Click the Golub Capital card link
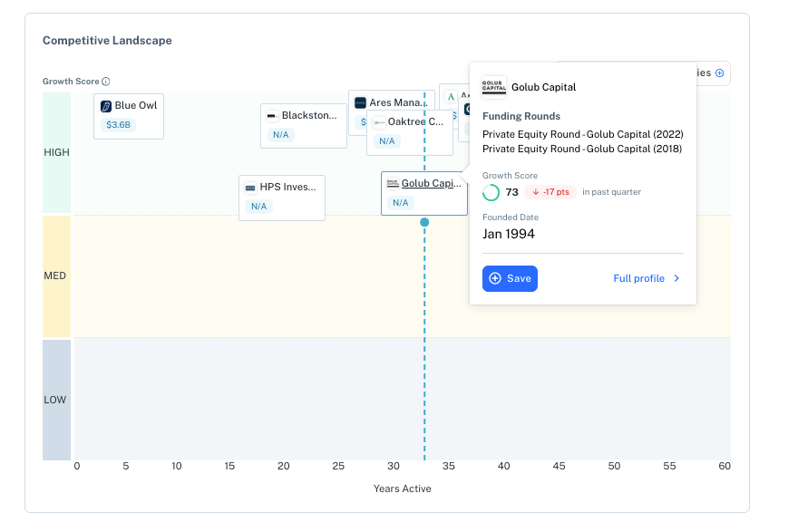This screenshot has height=532, width=788. point(432,183)
